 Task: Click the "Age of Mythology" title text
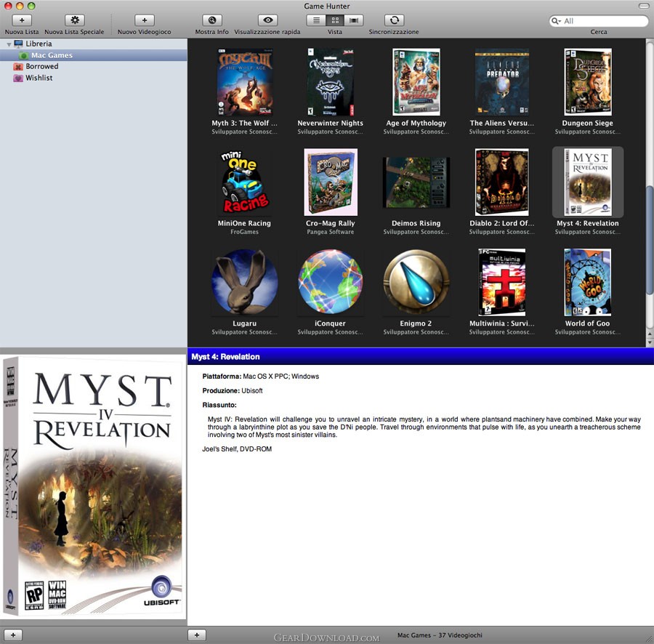pyautogui.click(x=416, y=124)
